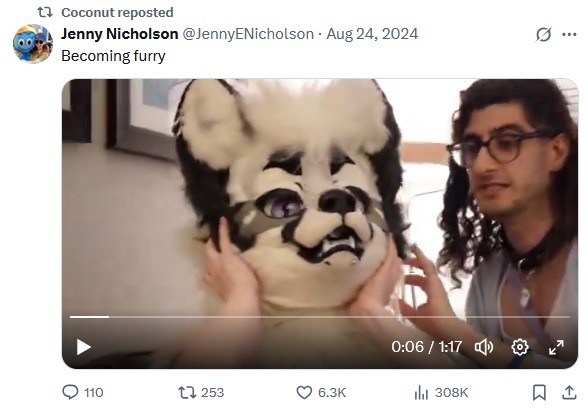
Task: Repost this post with 253 reposts
Action: tap(187, 392)
